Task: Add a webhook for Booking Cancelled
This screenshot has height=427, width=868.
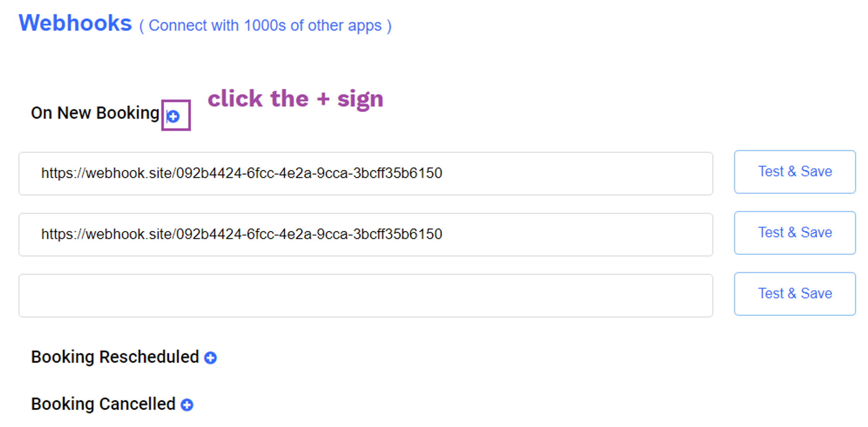Action: point(187,405)
